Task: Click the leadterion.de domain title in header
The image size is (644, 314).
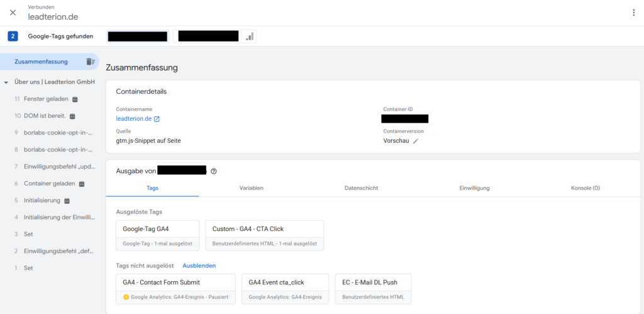Action: click(x=53, y=17)
